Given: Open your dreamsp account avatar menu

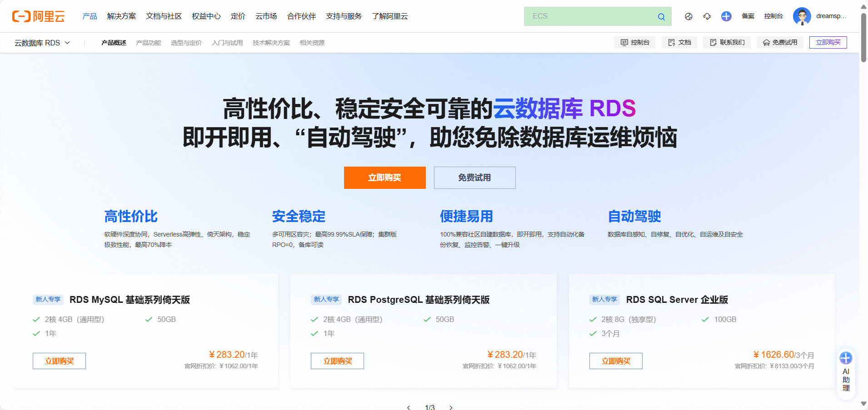Looking at the screenshot, I should click(x=803, y=16).
